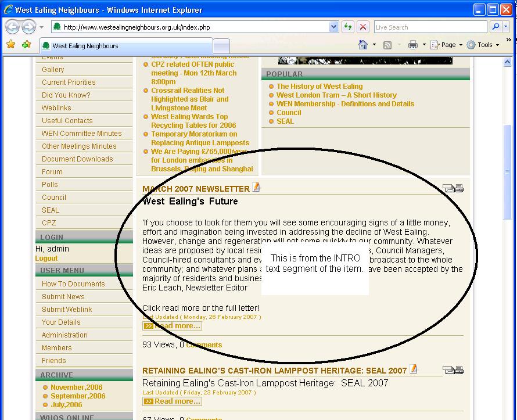Click edit icon beside Lamppost Heritage article
Screen dimensions: 517x420
[x=413, y=369]
